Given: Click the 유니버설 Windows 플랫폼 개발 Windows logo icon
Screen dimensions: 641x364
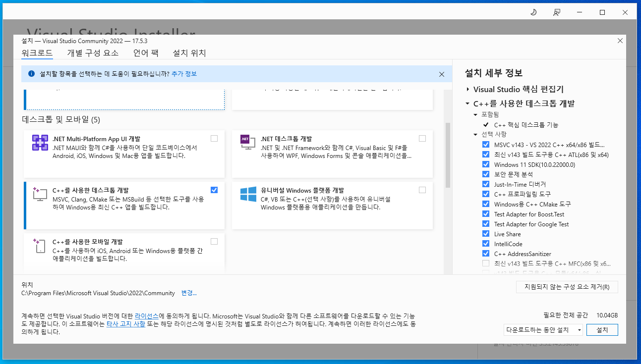Looking at the screenshot, I should tap(248, 194).
